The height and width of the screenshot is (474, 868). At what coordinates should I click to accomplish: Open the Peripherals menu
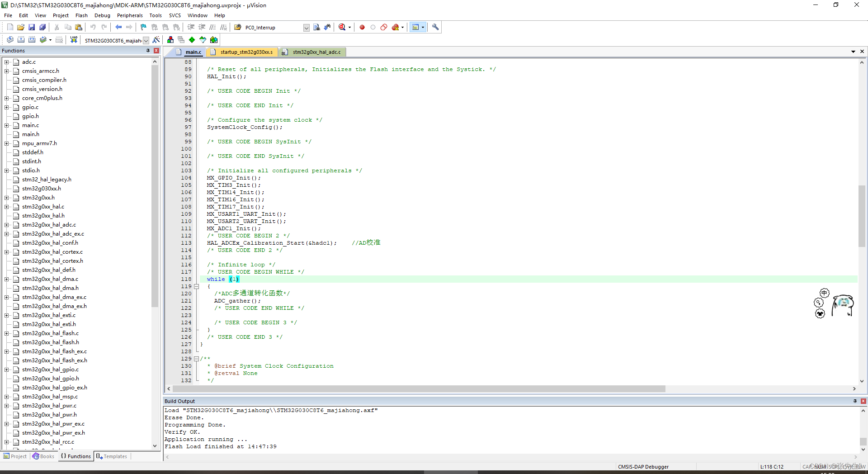[x=130, y=15]
